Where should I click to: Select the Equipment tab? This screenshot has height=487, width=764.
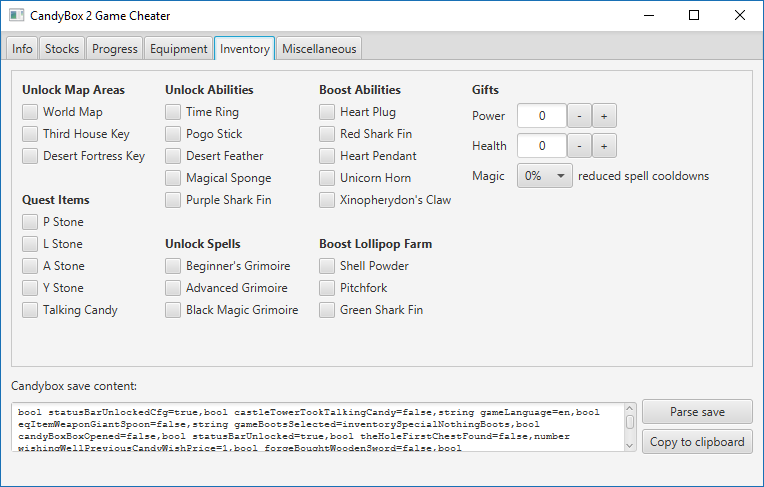pyautogui.click(x=178, y=49)
